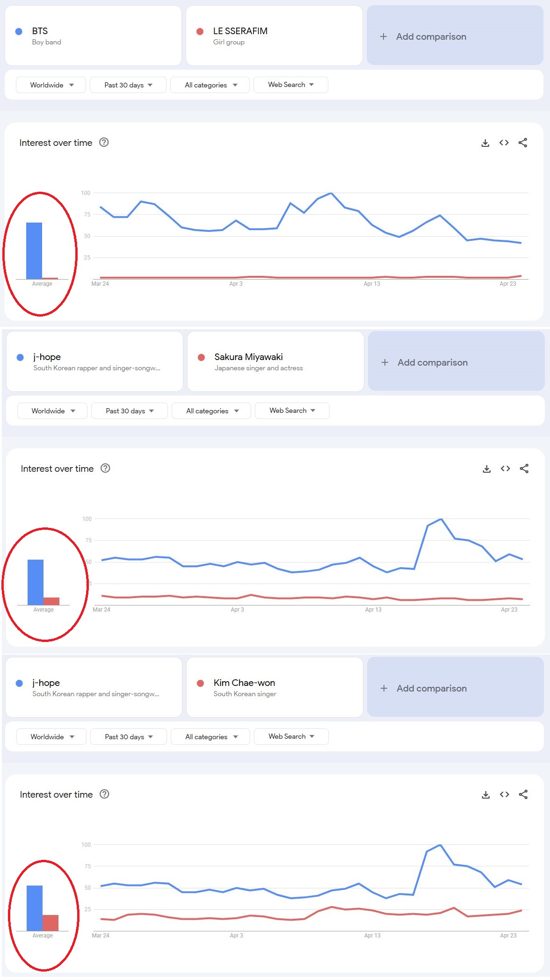Screen dimensions: 550x980
Task: Click blue j-hope average bar in Sakura chart
Action: tap(36, 582)
